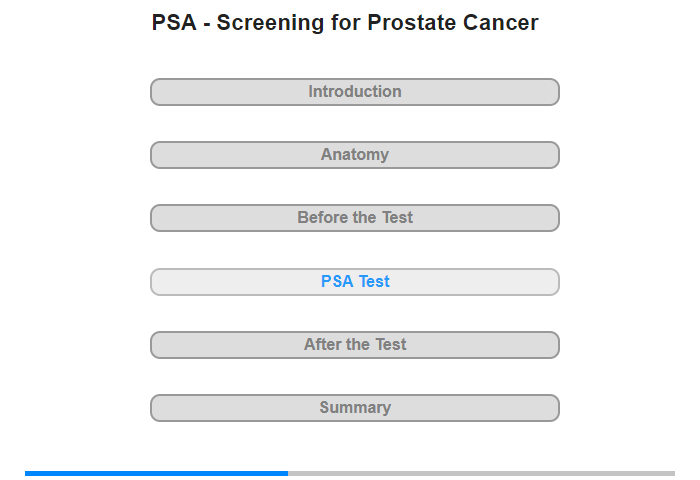Click the PSA Screening for Prostate Cancer heading
Screen dimensions: 700x480
tap(345, 22)
